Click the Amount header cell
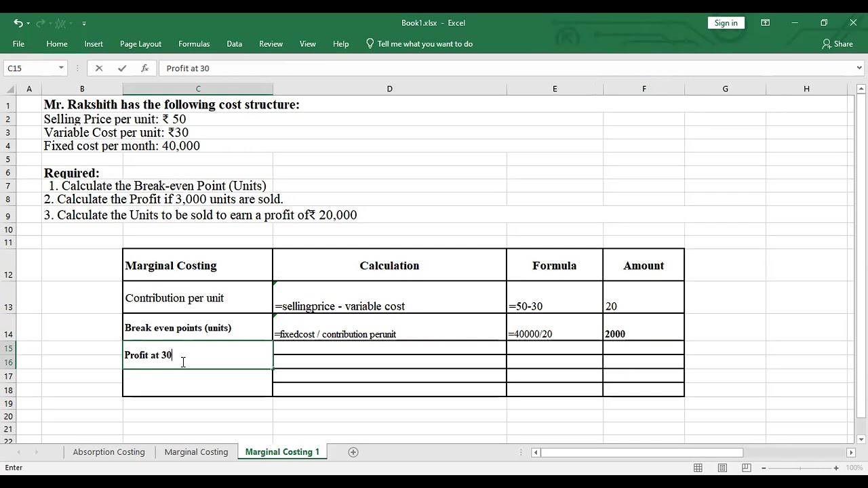 click(644, 265)
